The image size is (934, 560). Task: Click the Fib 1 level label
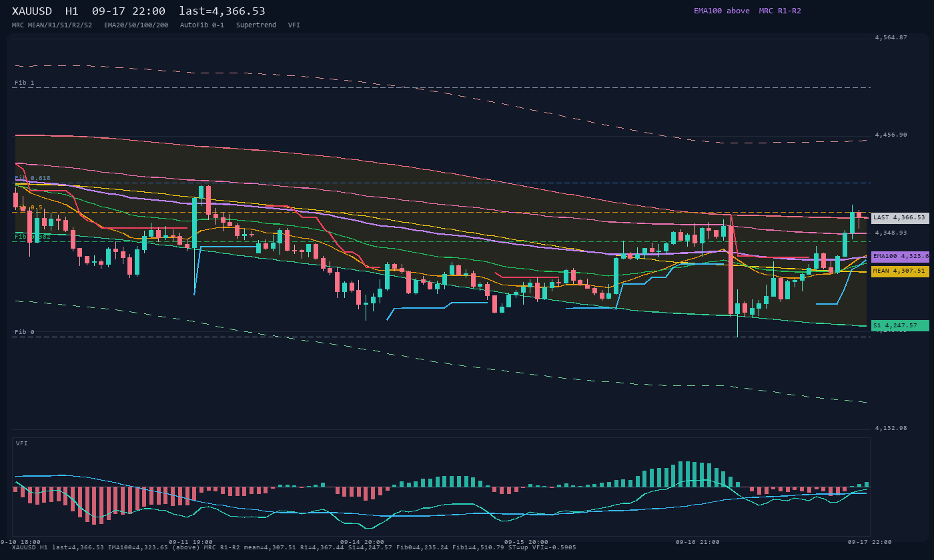coord(25,83)
